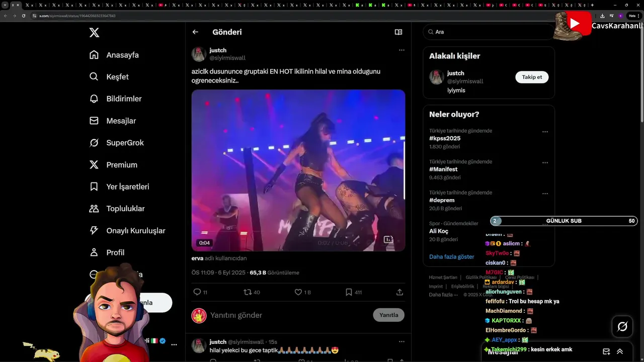Click the share icon on the post
The width and height of the screenshot is (644, 362).
point(399,292)
